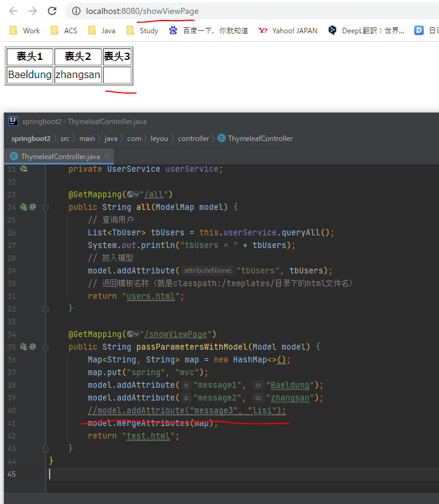
Task: Select ThymeleafController class in the breadcrumb
Action: tap(256, 139)
